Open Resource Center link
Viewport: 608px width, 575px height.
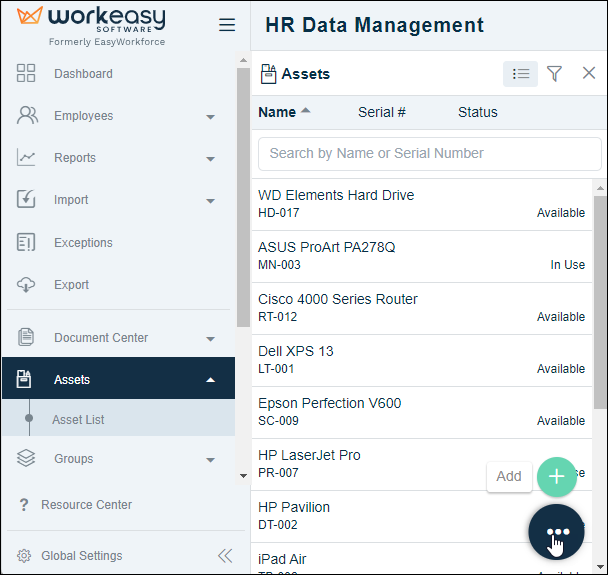pyautogui.click(x=86, y=504)
